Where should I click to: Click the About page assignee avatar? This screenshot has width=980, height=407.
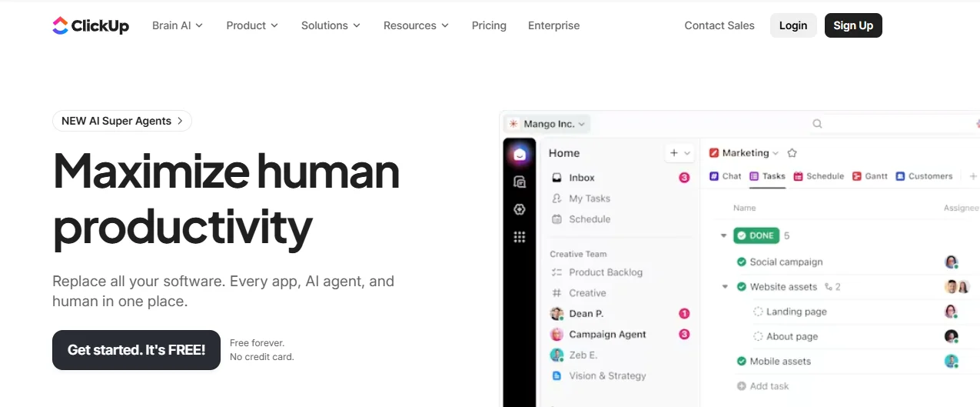(x=952, y=336)
